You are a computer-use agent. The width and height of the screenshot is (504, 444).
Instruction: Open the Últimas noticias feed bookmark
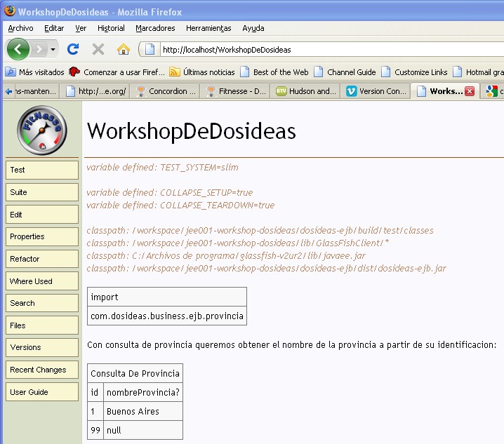coord(202,72)
